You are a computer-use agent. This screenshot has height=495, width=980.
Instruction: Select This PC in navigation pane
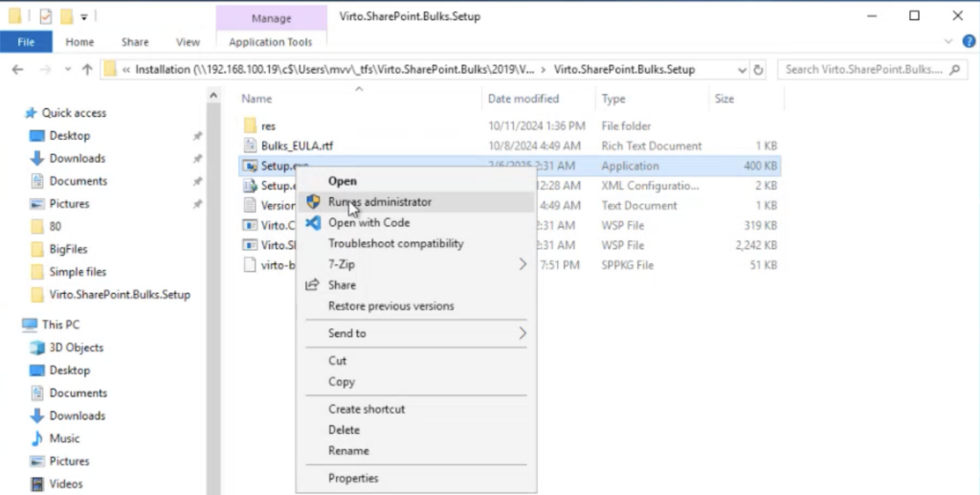[60, 325]
